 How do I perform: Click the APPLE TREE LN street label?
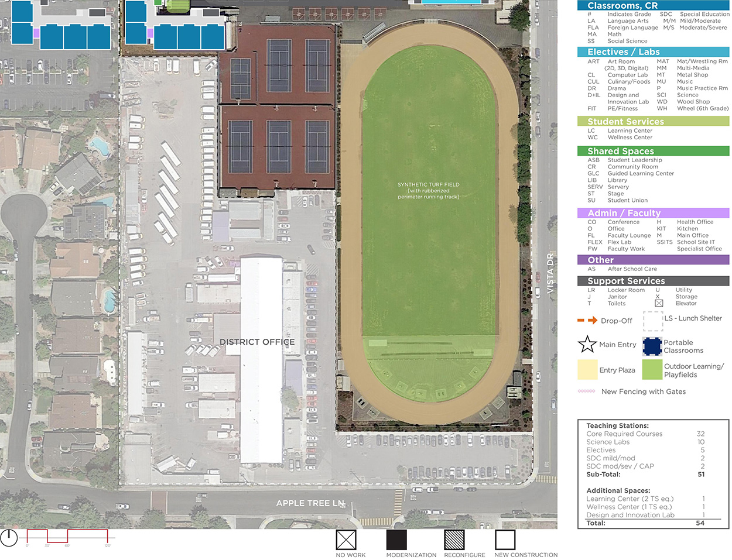[x=310, y=503]
